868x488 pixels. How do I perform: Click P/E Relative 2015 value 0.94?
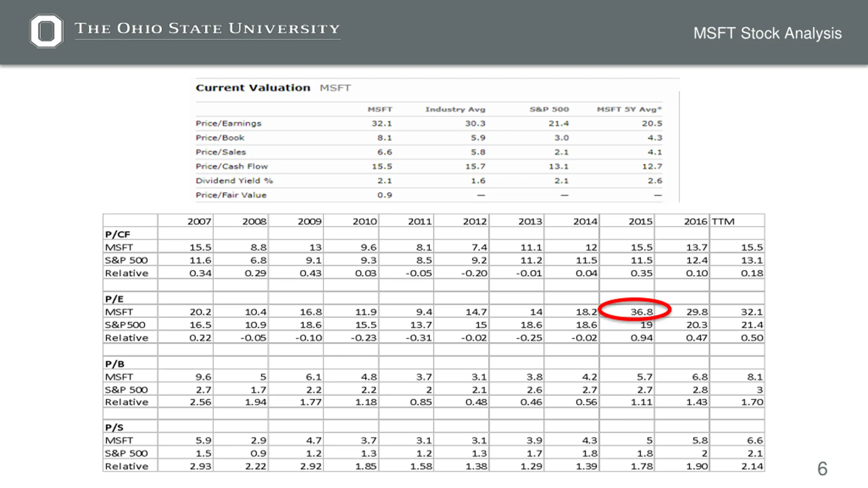(642, 338)
